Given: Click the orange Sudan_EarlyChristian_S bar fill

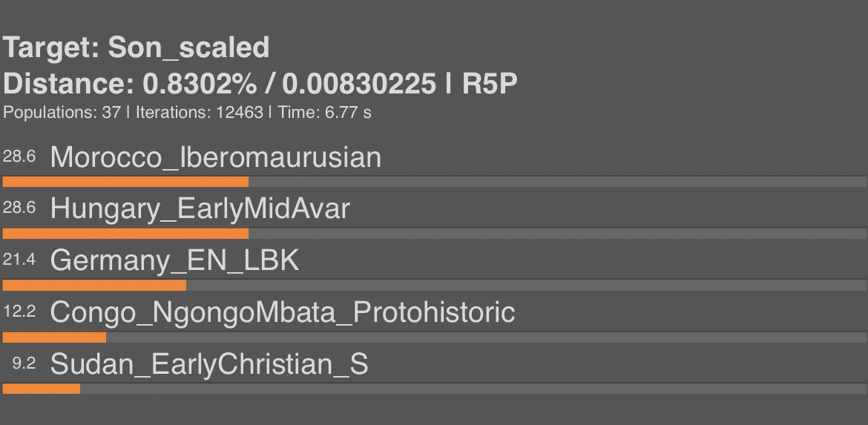Looking at the screenshot, I should point(42,389).
